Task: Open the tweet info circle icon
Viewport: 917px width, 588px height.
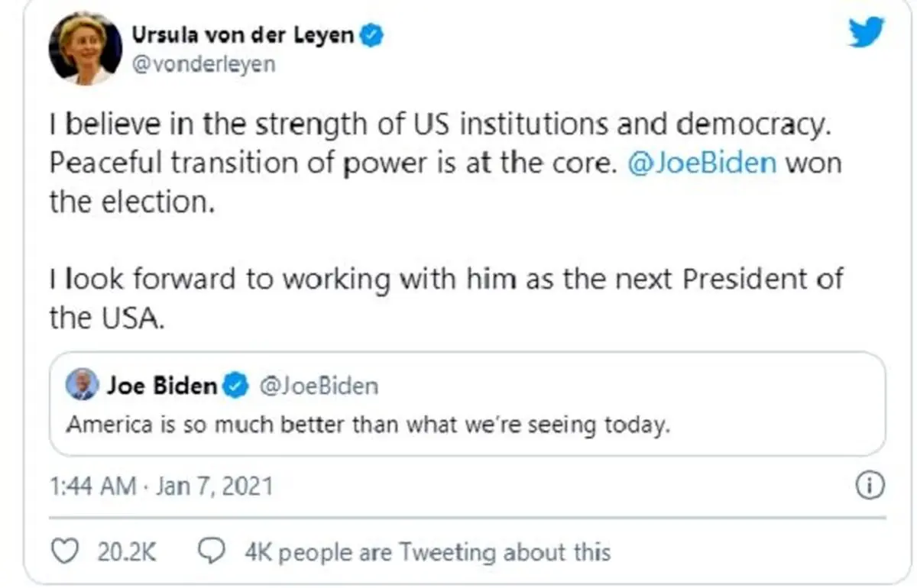Action: click(870, 486)
